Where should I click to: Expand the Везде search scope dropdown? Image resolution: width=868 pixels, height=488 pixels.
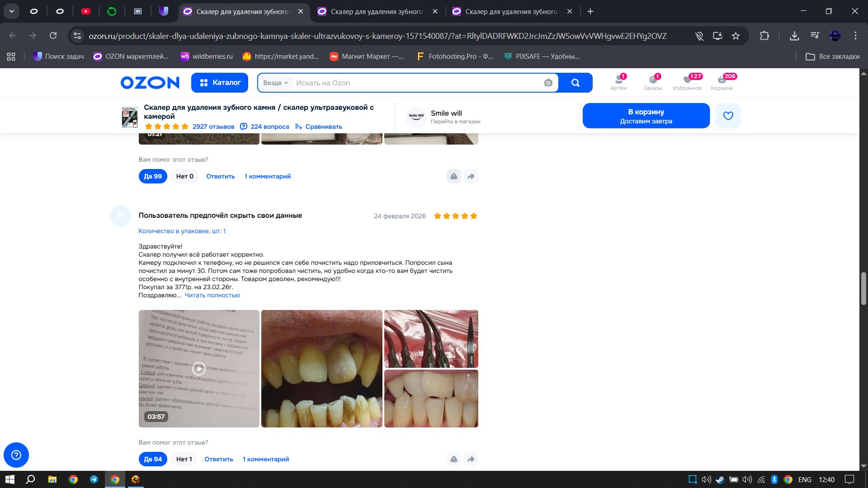coord(275,83)
